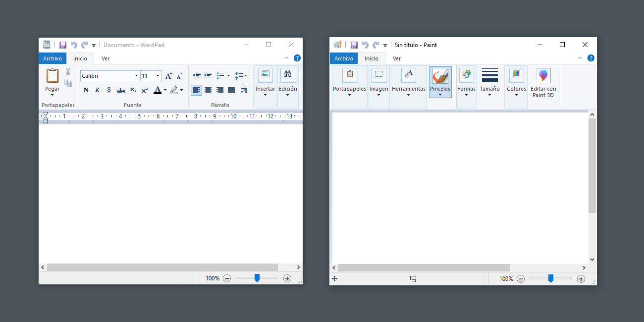The width and height of the screenshot is (644, 322).
Task: Select the Pinceles brush icon in Paint
Action: 440,76
